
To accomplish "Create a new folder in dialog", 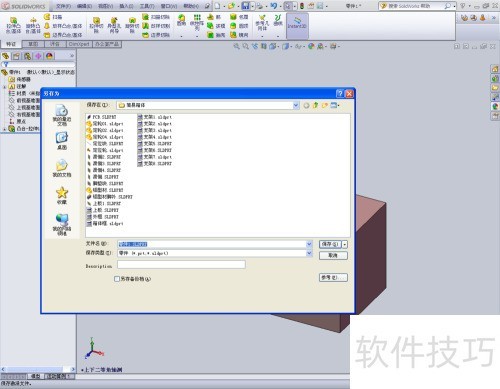I will tap(324, 105).
